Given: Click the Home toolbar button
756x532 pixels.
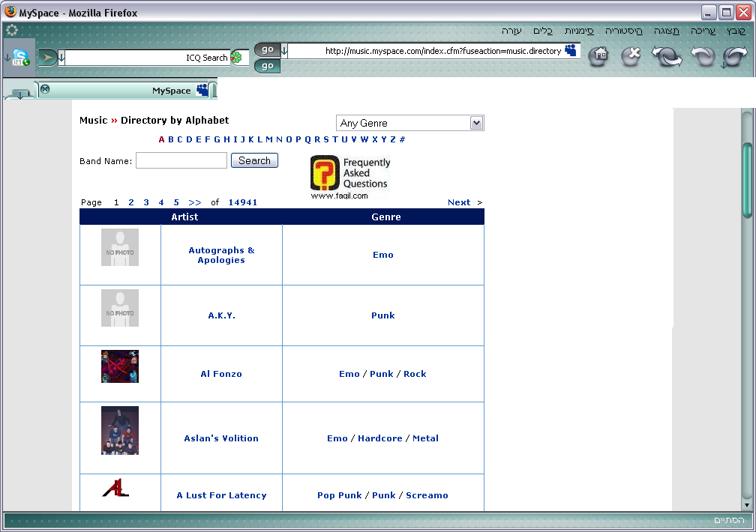Looking at the screenshot, I should (598, 56).
